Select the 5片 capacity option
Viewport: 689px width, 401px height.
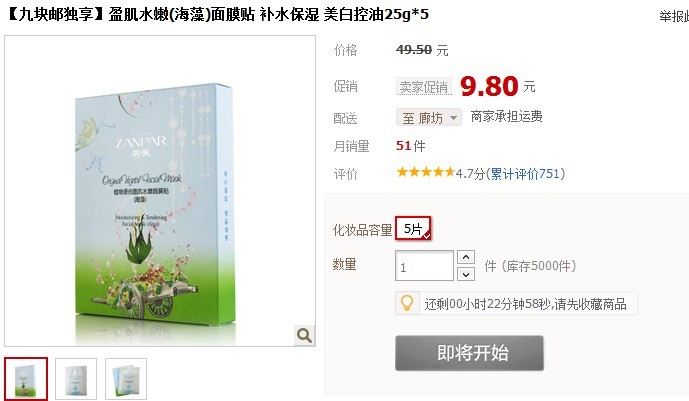click(413, 228)
